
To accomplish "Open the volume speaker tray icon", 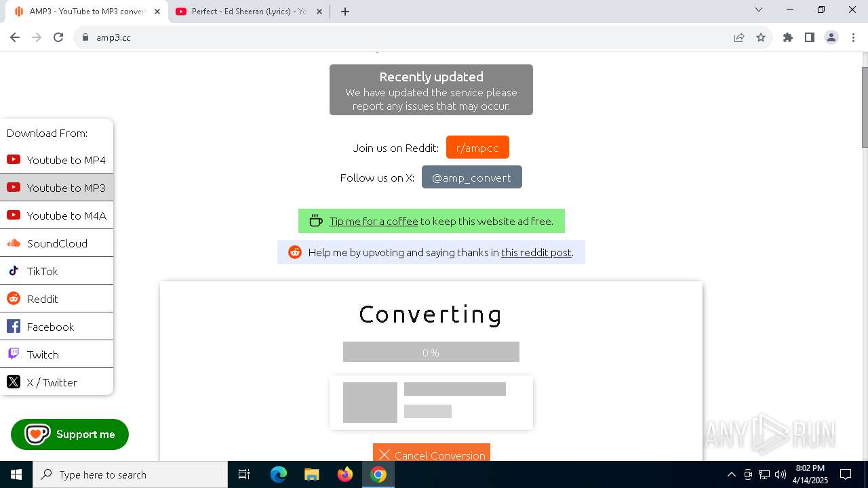I will (781, 474).
